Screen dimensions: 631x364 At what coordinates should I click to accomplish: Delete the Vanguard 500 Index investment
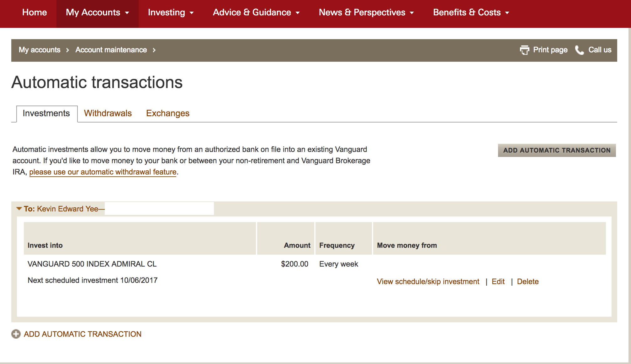(528, 282)
